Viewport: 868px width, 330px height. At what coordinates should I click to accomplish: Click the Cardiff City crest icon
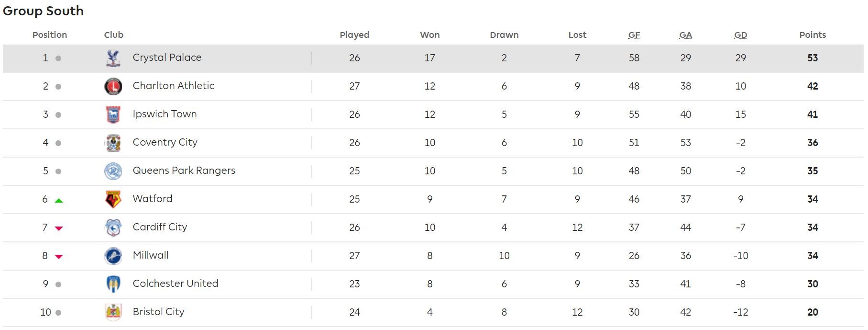coord(113,228)
